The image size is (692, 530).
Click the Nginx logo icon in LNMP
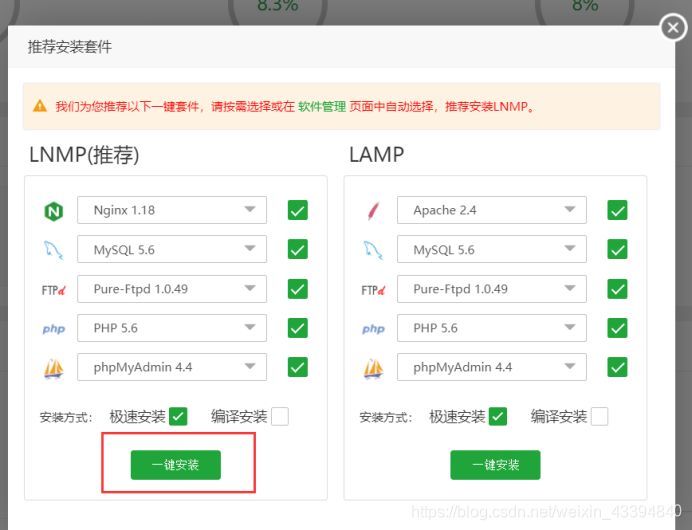(x=54, y=211)
